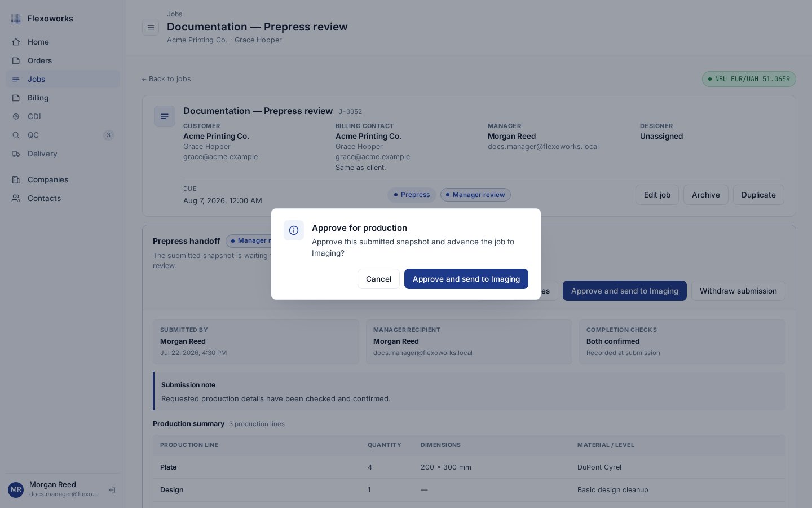This screenshot has width=812, height=508.
Task: Click the Edit job button
Action: (657, 195)
